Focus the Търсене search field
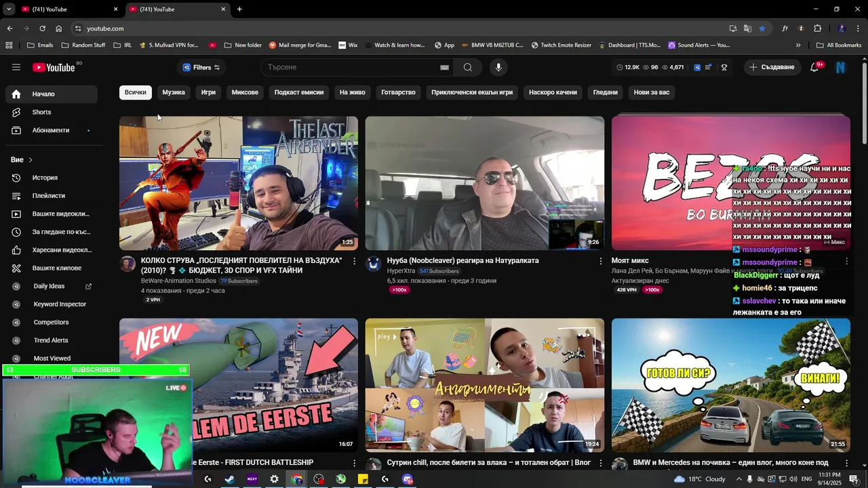The image size is (868, 488). pos(349,67)
